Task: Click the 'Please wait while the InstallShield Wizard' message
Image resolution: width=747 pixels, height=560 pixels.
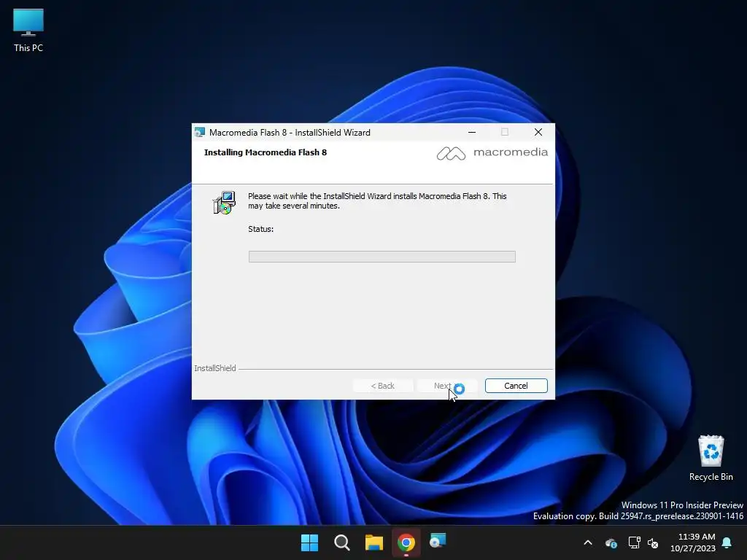Action: [x=377, y=201]
